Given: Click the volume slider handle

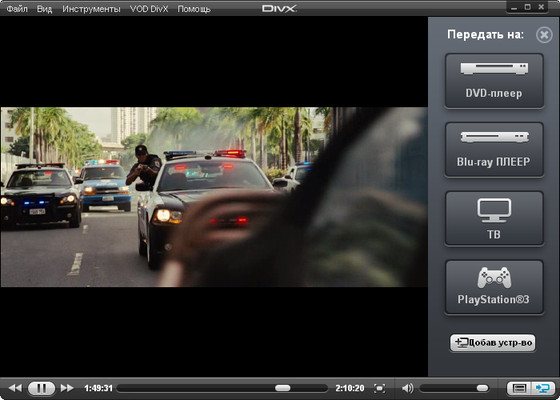Looking at the screenshot, I should tap(482, 388).
